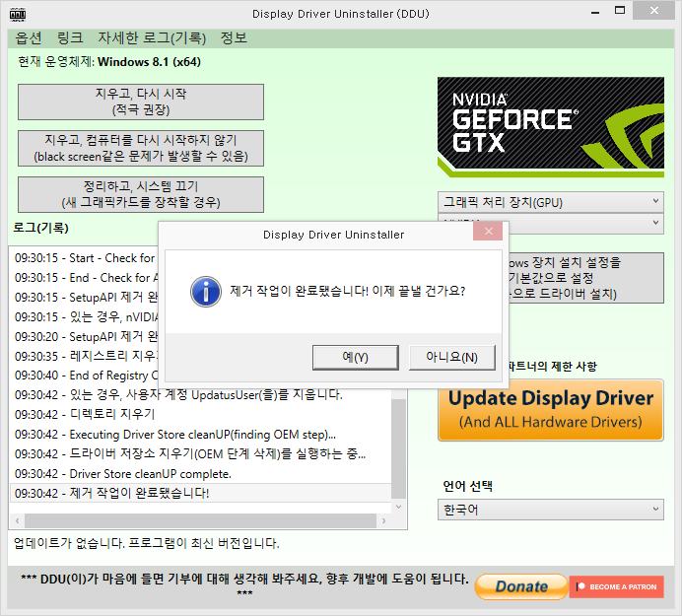Close the DDU main window
This screenshot has width=682, height=616.
click(653, 11)
